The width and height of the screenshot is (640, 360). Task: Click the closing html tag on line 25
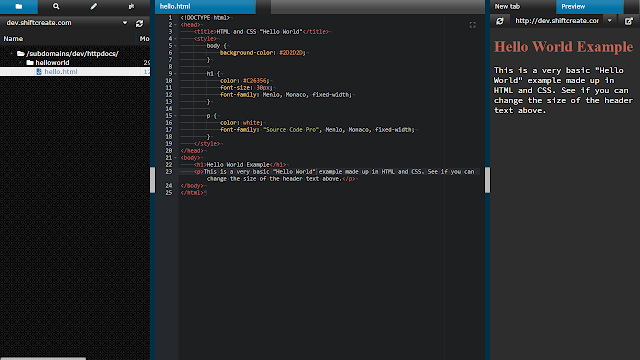pyautogui.click(x=192, y=193)
